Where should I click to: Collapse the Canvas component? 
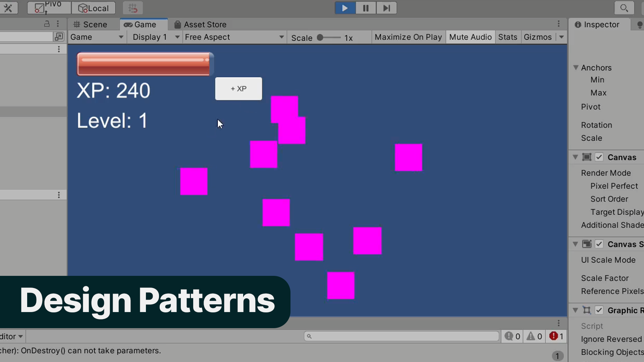(575, 157)
